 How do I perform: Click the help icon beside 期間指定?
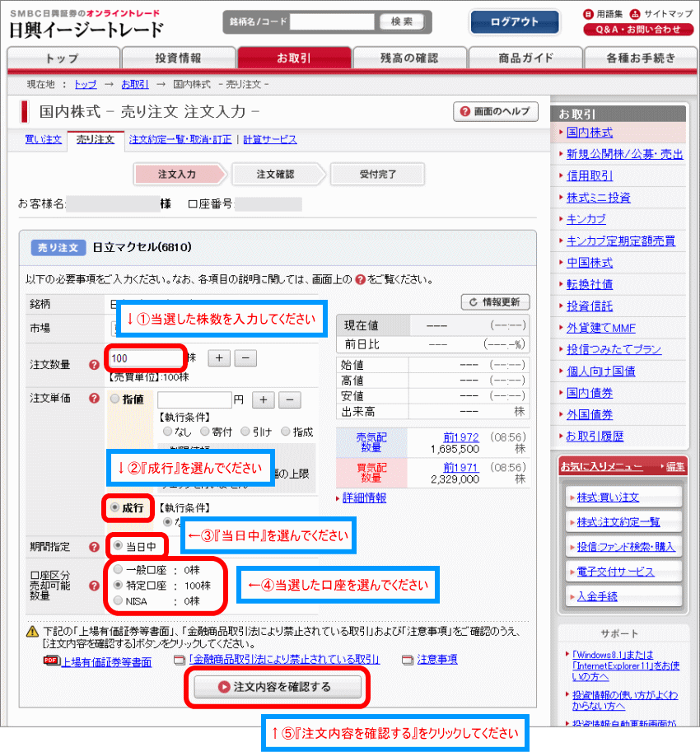pyautogui.click(x=94, y=547)
